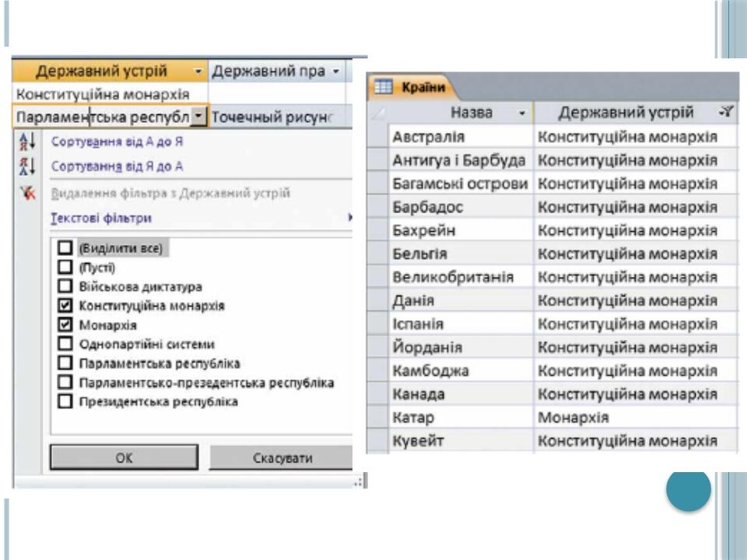Viewport: 747px width, 560px height.
Task: Uncheck the Монархія filter checkbox
Action: [65, 325]
